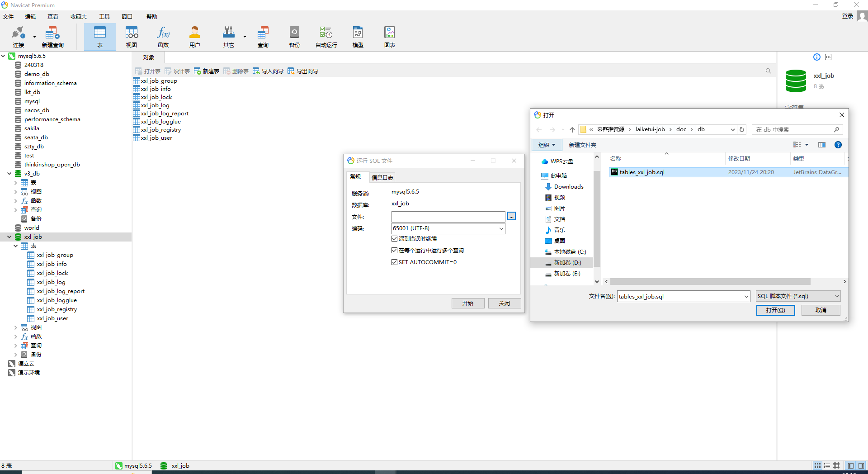Open the Charts (图表) toolbar icon

390,37
